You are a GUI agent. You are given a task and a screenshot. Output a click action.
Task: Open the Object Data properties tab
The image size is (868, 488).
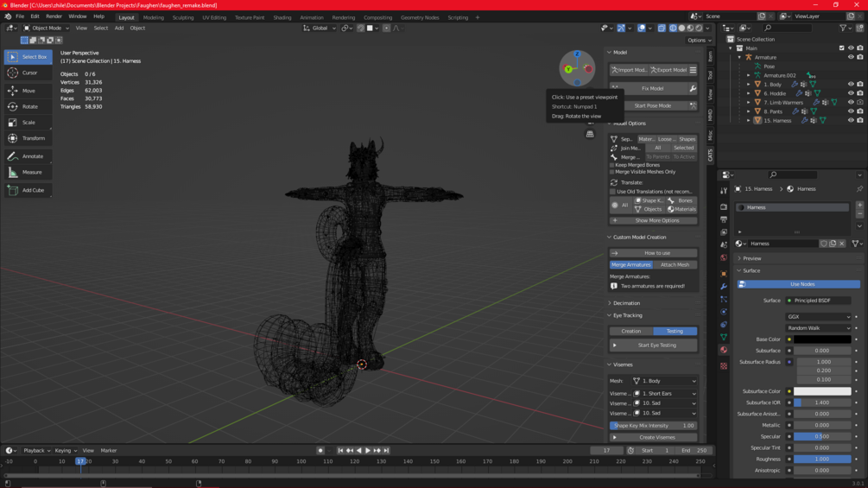pos(724,337)
